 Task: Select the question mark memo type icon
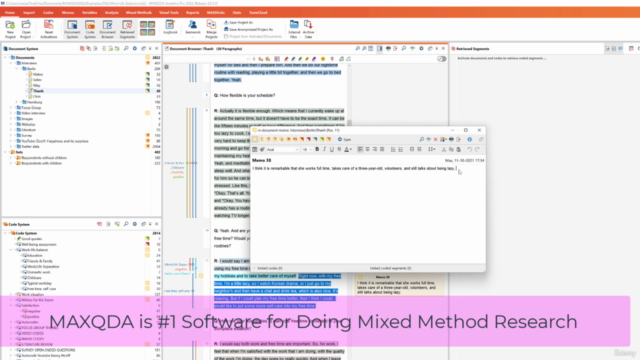pos(269,139)
